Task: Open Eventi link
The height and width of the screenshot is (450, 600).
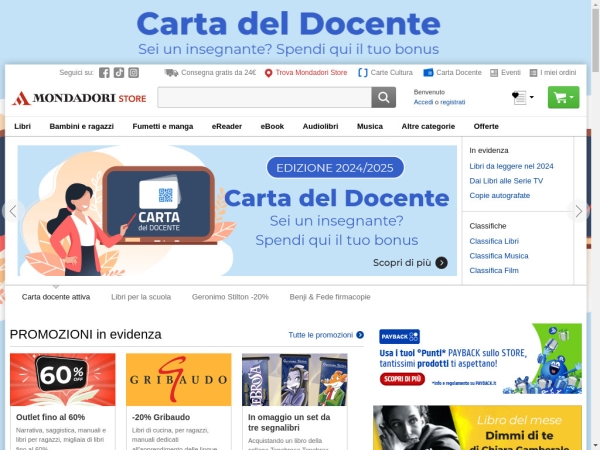Action: coord(510,72)
